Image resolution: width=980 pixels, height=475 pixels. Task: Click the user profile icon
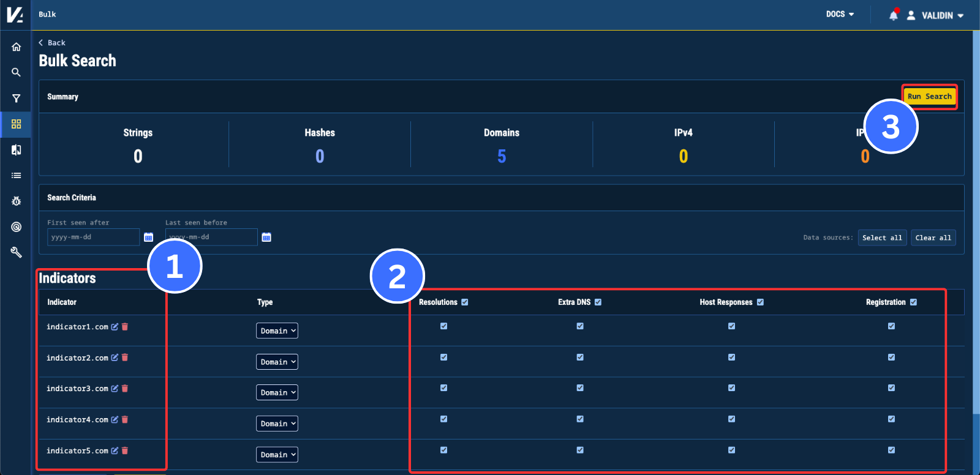[x=911, y=15]
